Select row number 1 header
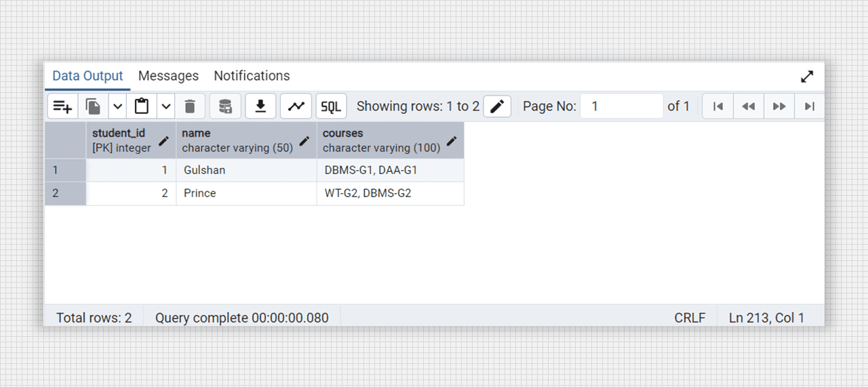Viewport: 868px width, 387px height. 66,170
